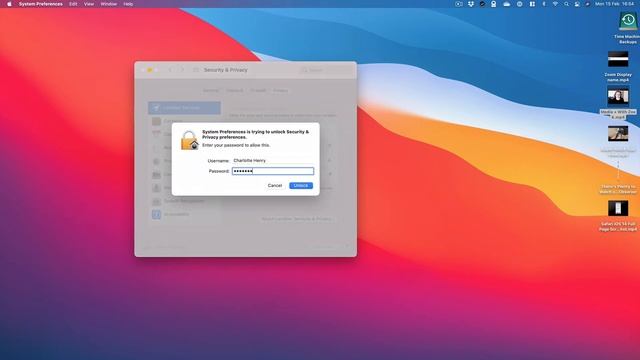Open Spotlight search magnifier in menu bar
Viewport: 640px width, 360px height.
pyautogui.click(x=566, y=4)
